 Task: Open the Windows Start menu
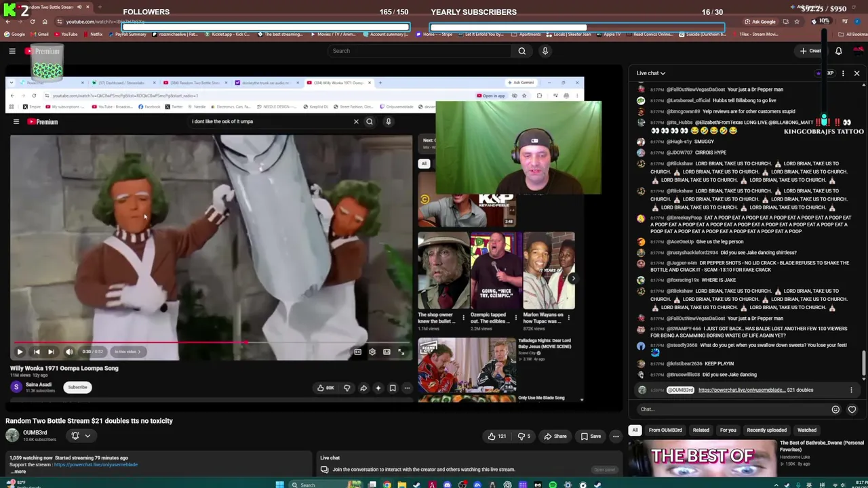(279, 485)
